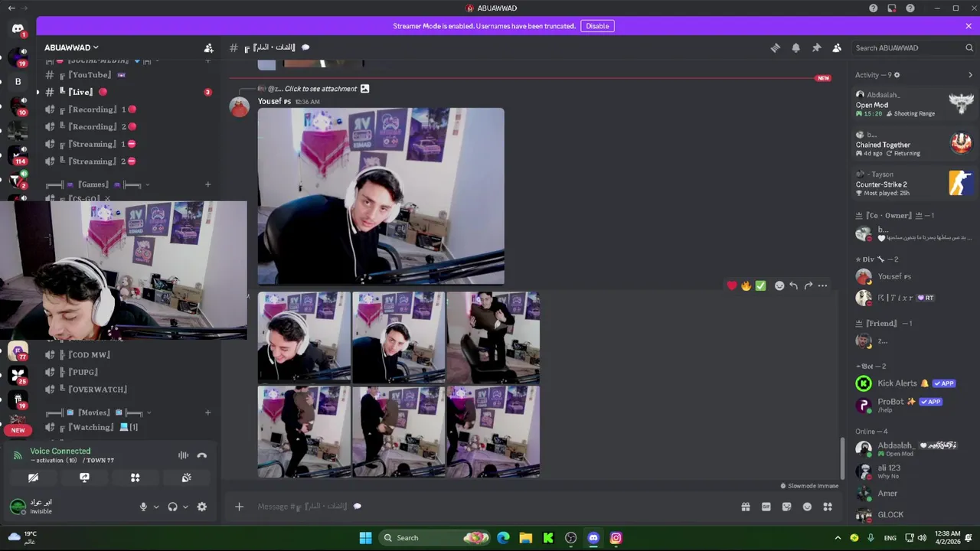Share your screen from voice panel
This screenshot has width=980, height=551.
tap(84, 478)
